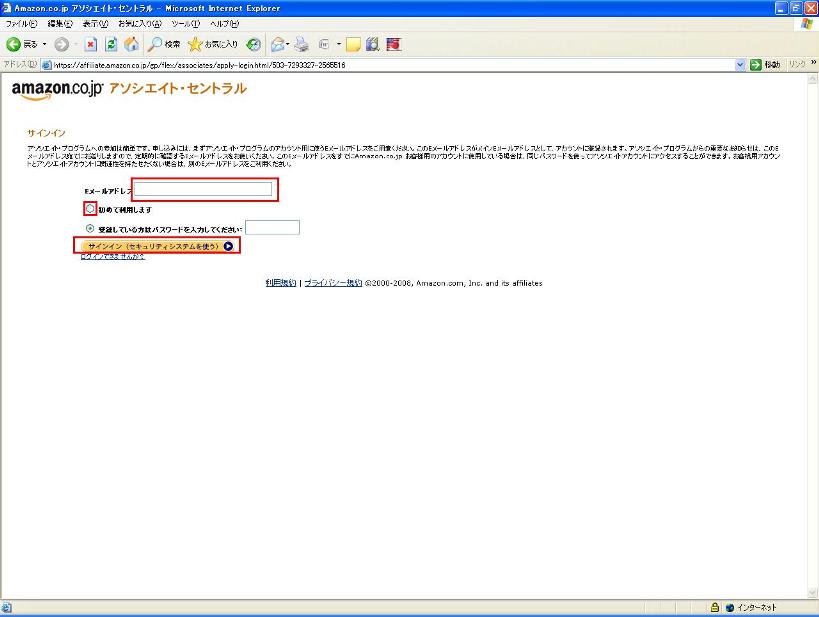Click the アソシエイト・セントラル heading
Viewport: 819px width, 617px height.
[178, 88]
